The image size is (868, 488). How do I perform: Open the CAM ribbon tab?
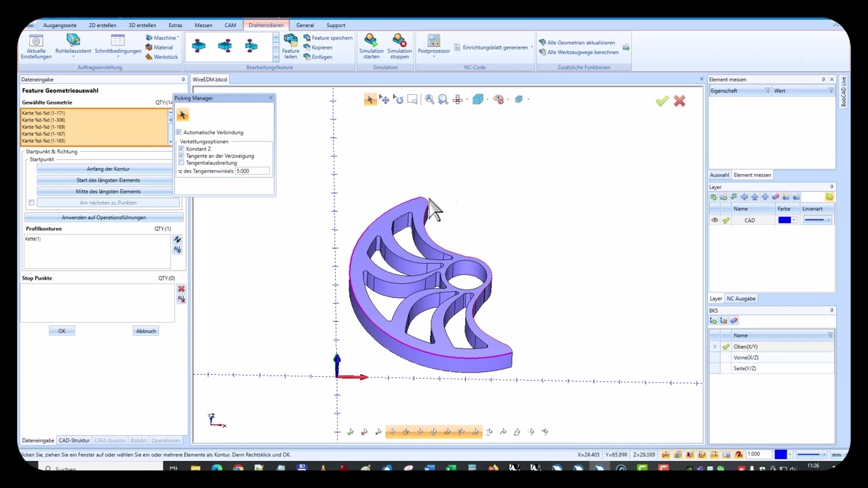pos(231,25)
